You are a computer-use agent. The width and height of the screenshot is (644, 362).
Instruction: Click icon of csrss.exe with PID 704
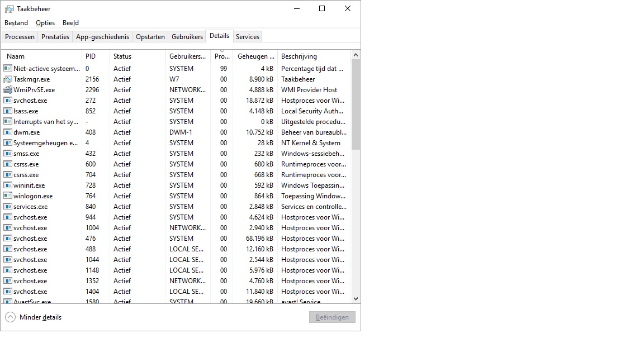[x=8, y=175]
